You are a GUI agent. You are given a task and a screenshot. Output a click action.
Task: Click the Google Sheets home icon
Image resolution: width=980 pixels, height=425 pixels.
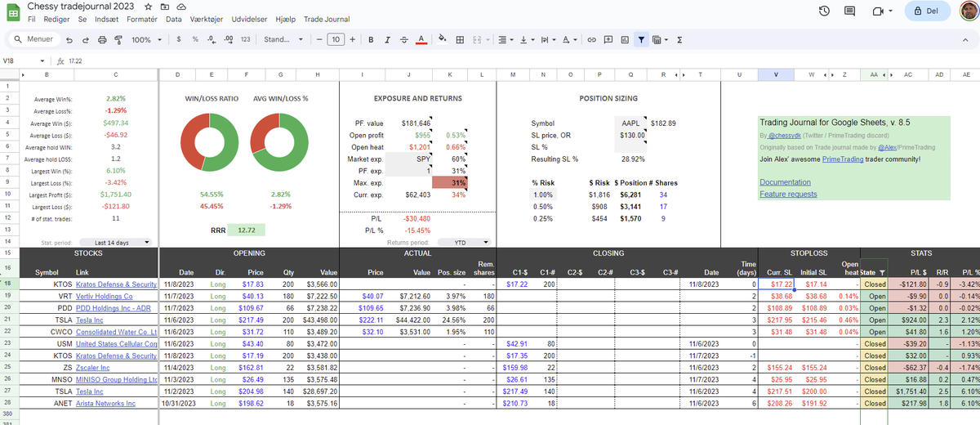[x=13, y=11]
